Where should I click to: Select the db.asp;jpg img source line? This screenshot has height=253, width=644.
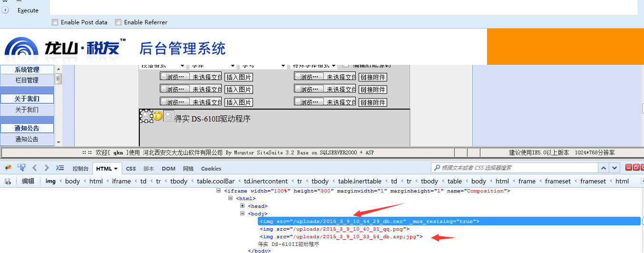(x=341, y=236)
